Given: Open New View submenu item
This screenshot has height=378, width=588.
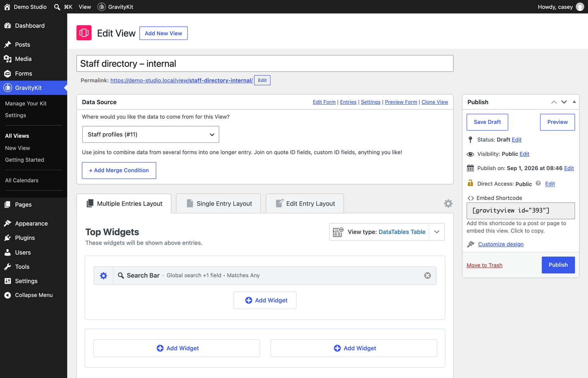Looking at the screenshot, I should click(17, 148).
